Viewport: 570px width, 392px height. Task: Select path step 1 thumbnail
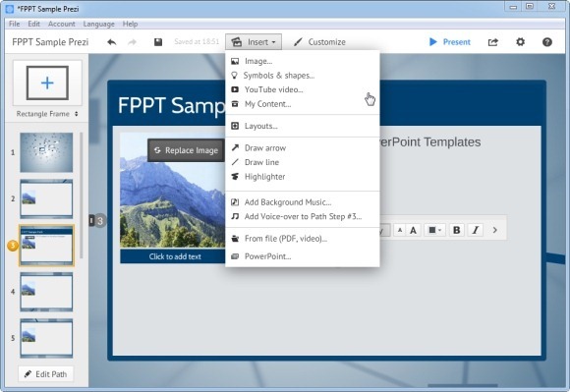click(x=46, y=152)
